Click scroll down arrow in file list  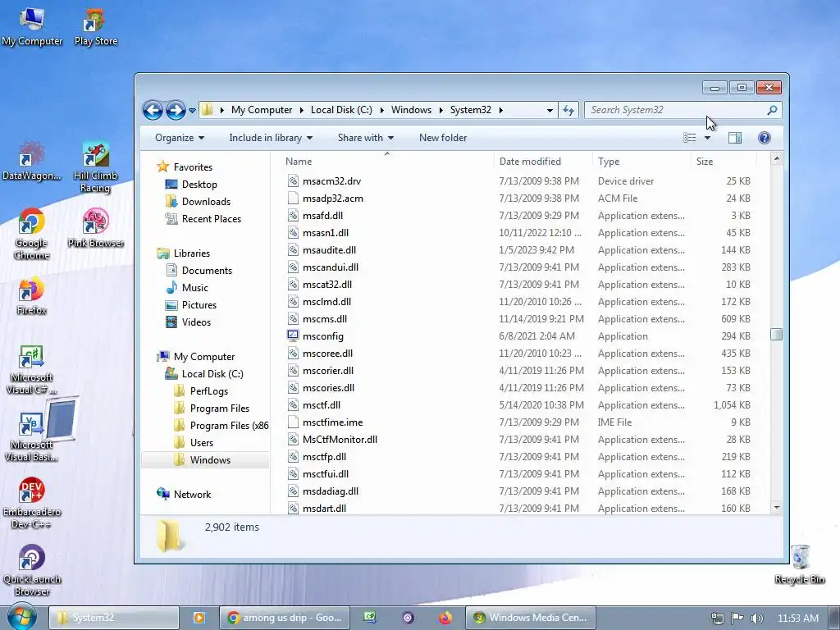776,507
